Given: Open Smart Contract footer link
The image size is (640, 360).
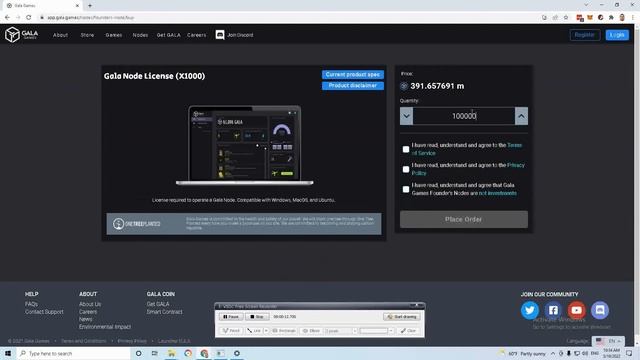Looking at the screenshot, I should 164,312.
